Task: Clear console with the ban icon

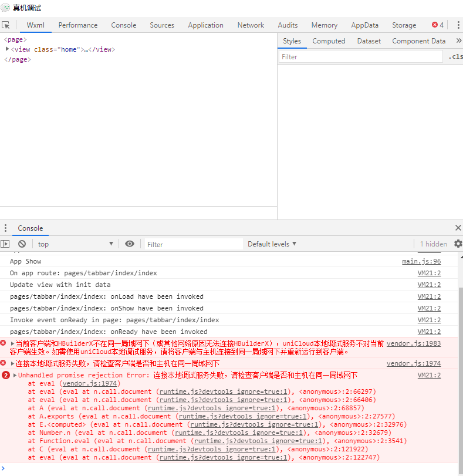Action: [x=22, y=244]
